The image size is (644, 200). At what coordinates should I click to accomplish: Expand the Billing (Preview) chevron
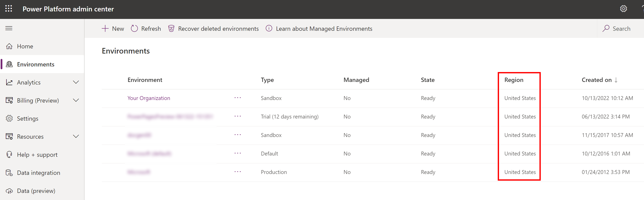pos(76,100)
